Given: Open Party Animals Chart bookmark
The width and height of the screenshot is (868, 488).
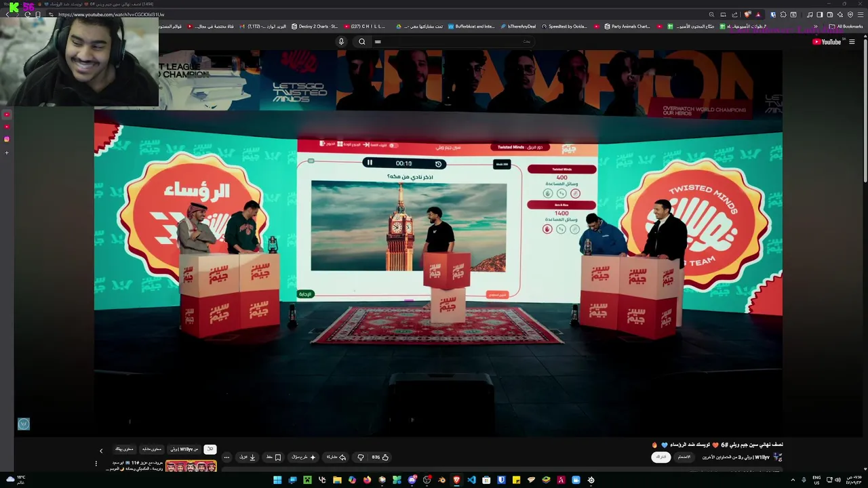Looking at the screenshot, I should pos(627,26).
